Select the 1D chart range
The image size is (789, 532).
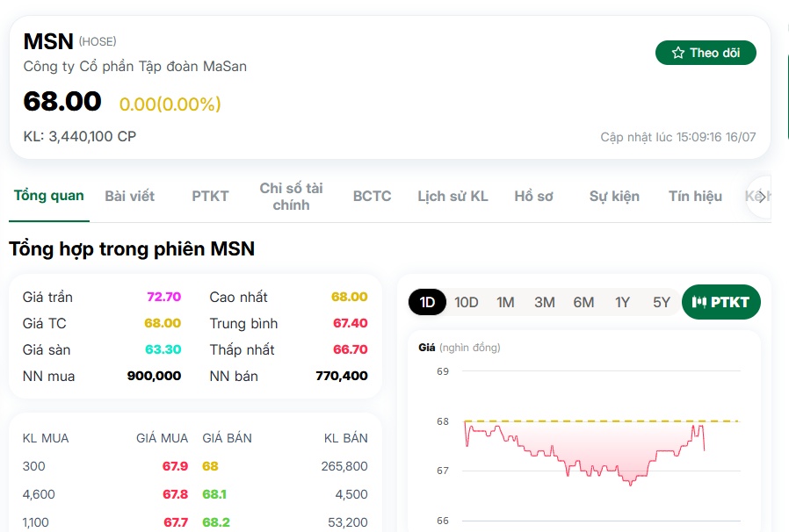tap(427, 302)
